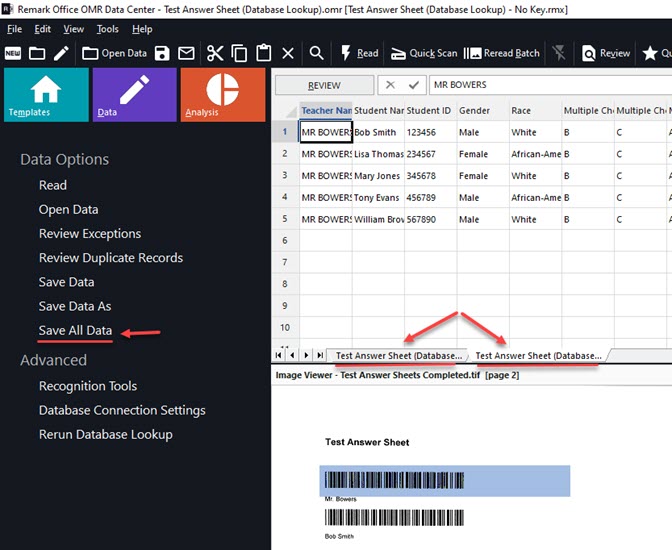Select the student ID cell 567890
The image size is (672, 550).
[x=430, y=219]
